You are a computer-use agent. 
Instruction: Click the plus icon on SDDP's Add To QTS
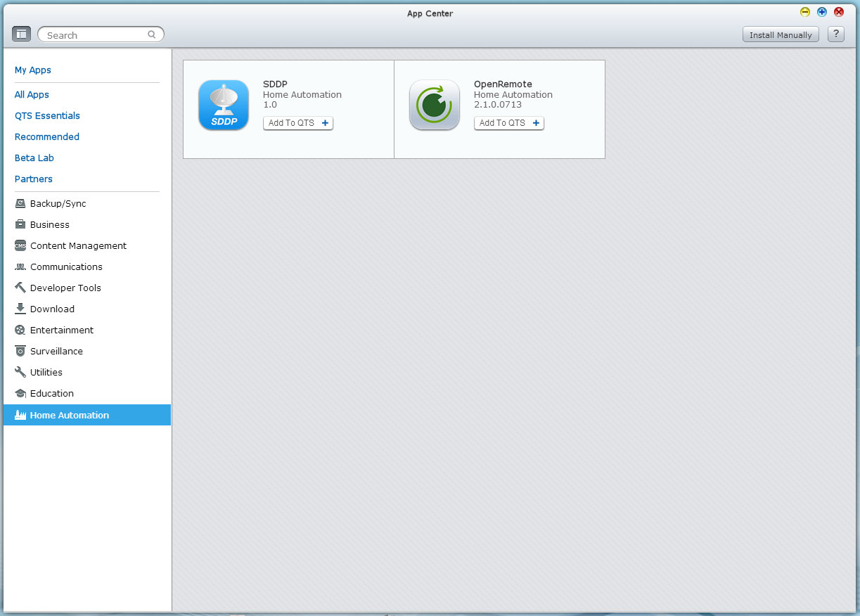click(x=325, y=123)
